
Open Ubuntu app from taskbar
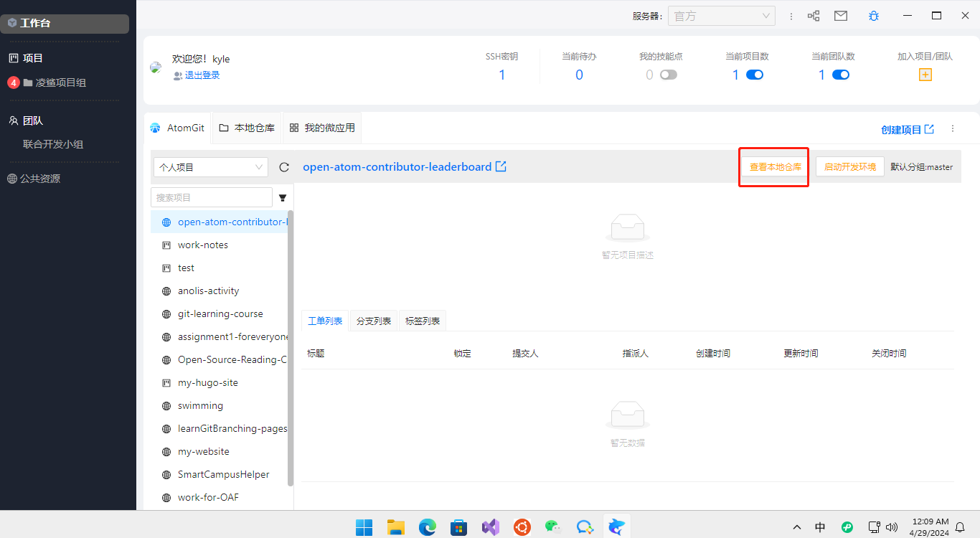click(x=522, y=527)
